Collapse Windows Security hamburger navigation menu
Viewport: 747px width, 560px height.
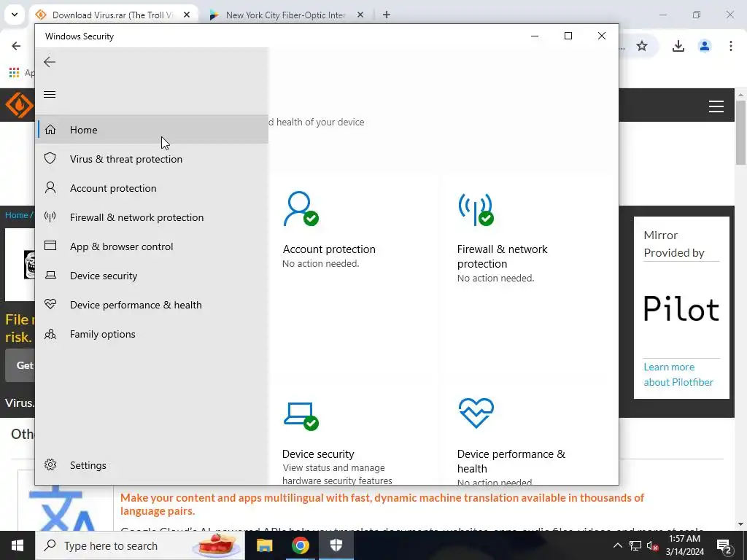click(50, 94)
